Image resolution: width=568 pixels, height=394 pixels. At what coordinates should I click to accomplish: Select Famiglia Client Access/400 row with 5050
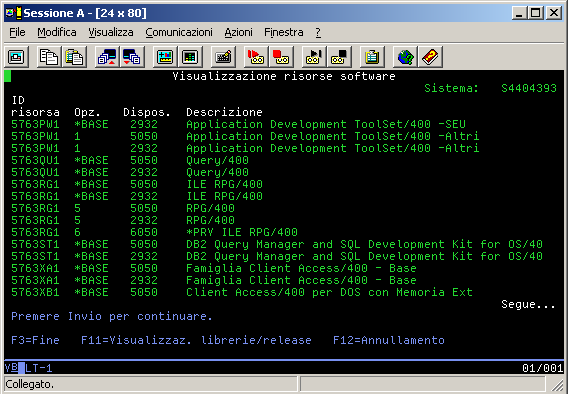[214, 268]
